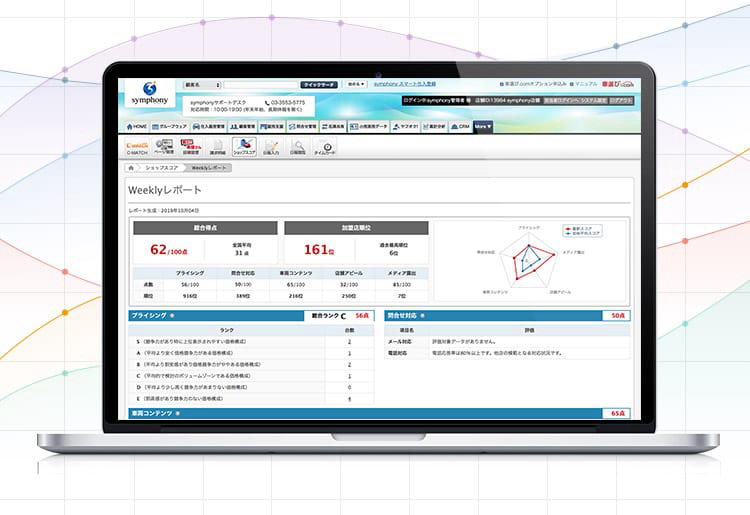Click the breadcrumb home icon
The height and width of the screenshot is (515, 750).
[x=131, y=168]
